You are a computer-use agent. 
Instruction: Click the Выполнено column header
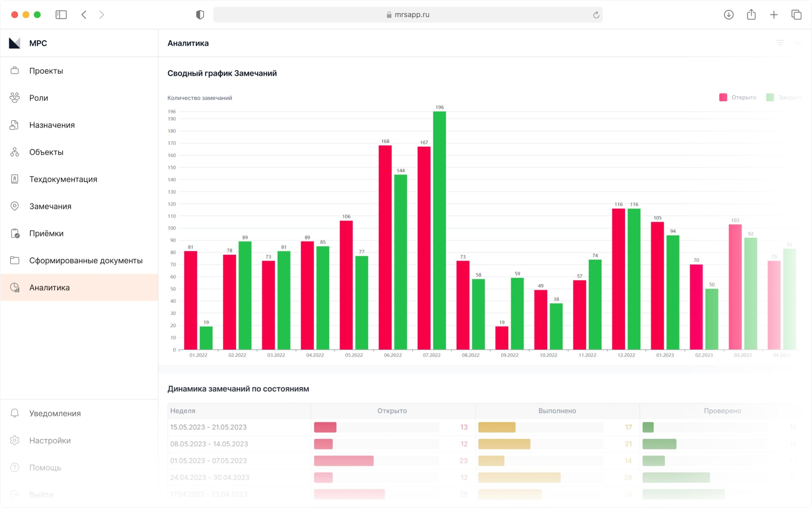pyautogui.click(x=557, y=411)
